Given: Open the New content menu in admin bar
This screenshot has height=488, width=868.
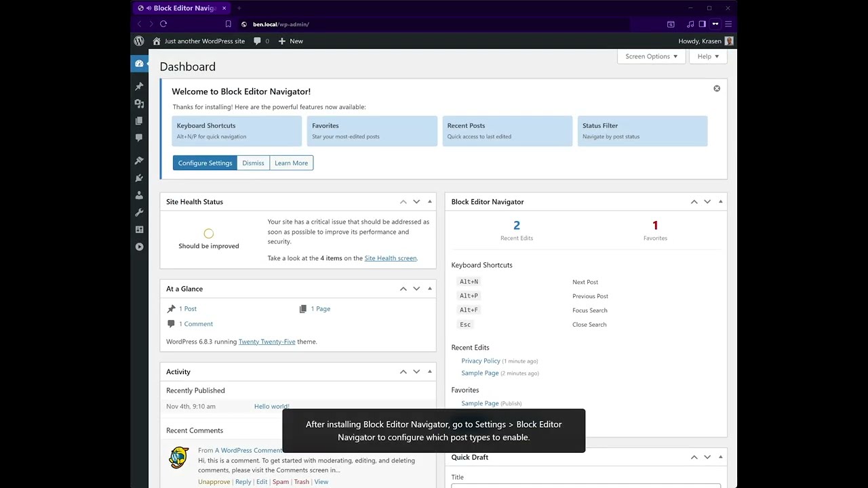Looking at the screenshot, I should 291,41.
